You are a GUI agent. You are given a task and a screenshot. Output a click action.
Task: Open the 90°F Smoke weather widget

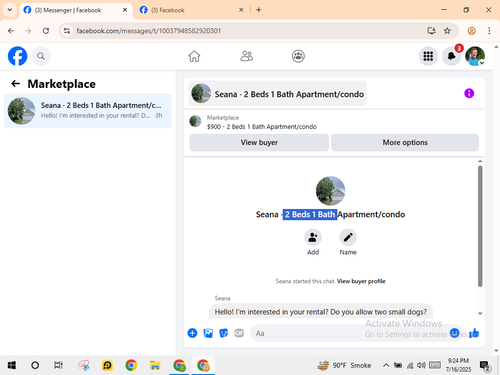coord(344,365)
